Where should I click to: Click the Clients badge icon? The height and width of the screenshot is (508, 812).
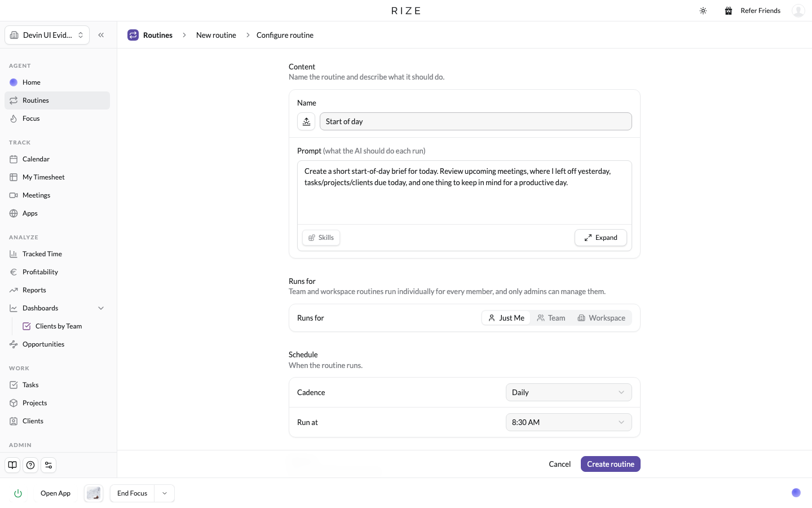tap(14, 421)
